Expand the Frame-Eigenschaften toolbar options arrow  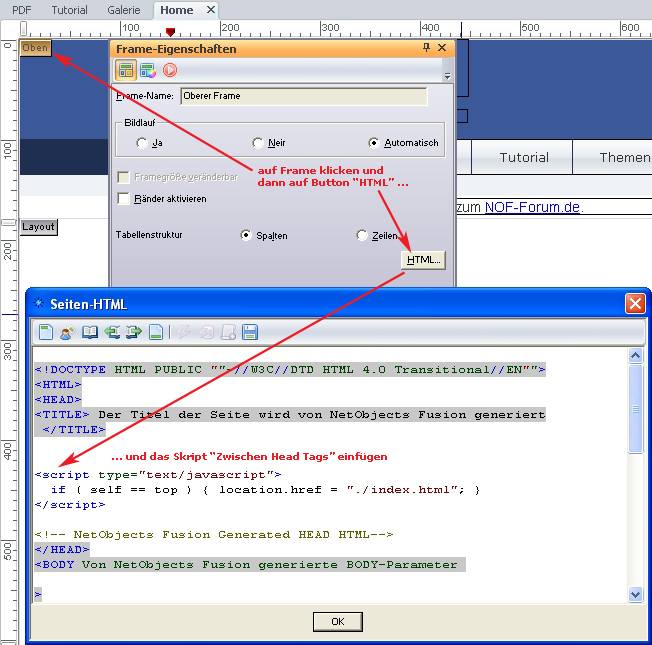pos(447,75)
